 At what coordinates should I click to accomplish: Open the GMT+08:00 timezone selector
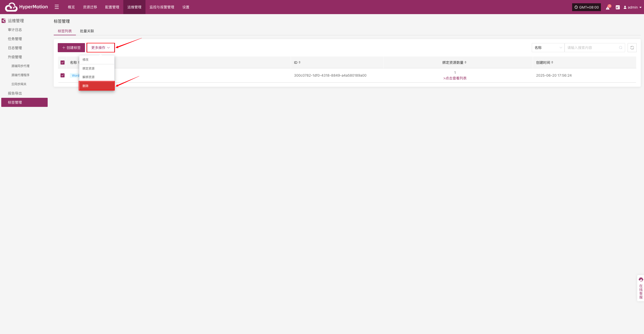pos(586,7)
